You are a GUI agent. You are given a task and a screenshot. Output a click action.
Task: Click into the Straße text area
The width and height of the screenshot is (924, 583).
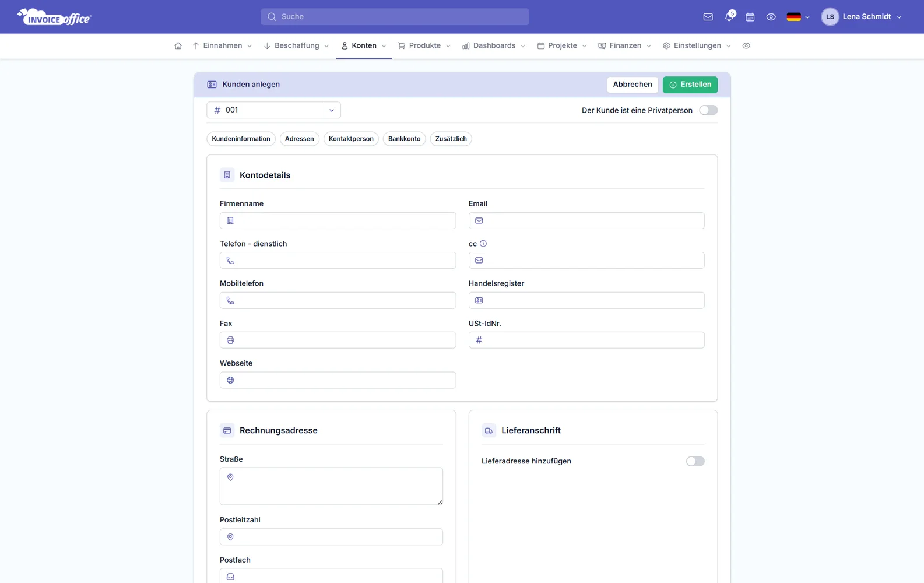[x=331, y=486]
